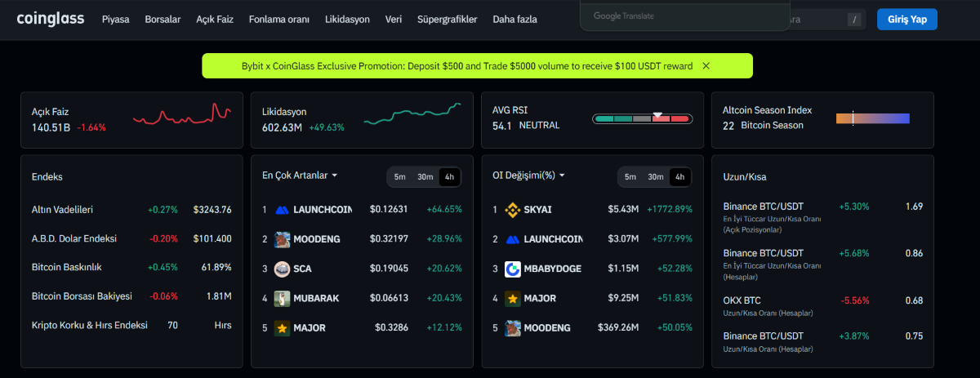This screenshot has height=378, width=980.
Task: Open the Fonlama oranı menu item
Action: coord(279,19)
